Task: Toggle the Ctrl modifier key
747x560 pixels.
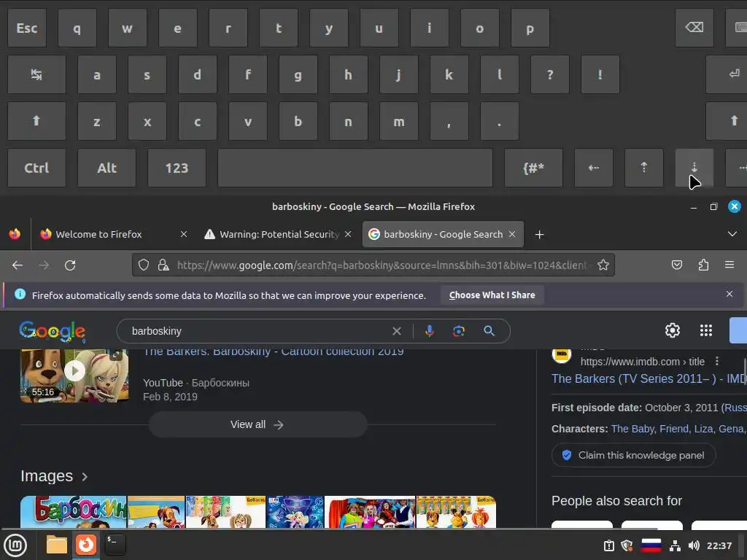Action: click(x=36, y=168)
